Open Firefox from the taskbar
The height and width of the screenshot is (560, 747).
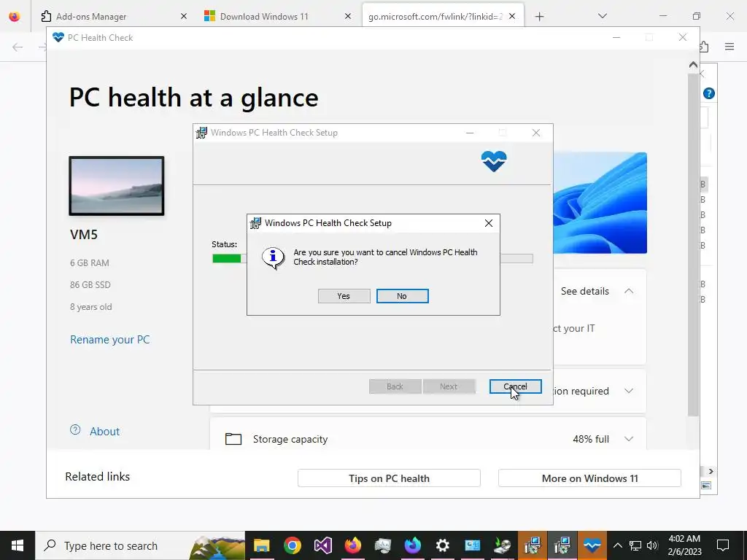coord(352,545)
